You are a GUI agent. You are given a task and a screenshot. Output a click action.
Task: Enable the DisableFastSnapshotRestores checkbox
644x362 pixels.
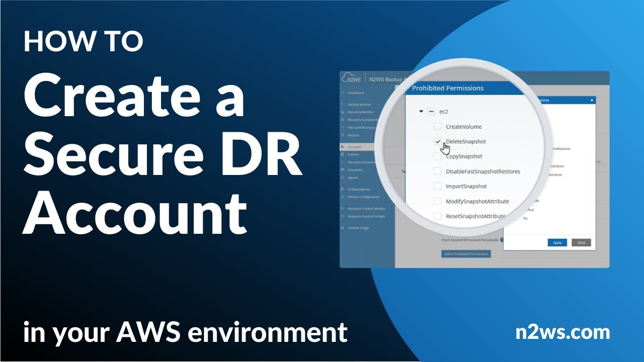(x=438, y=171)
